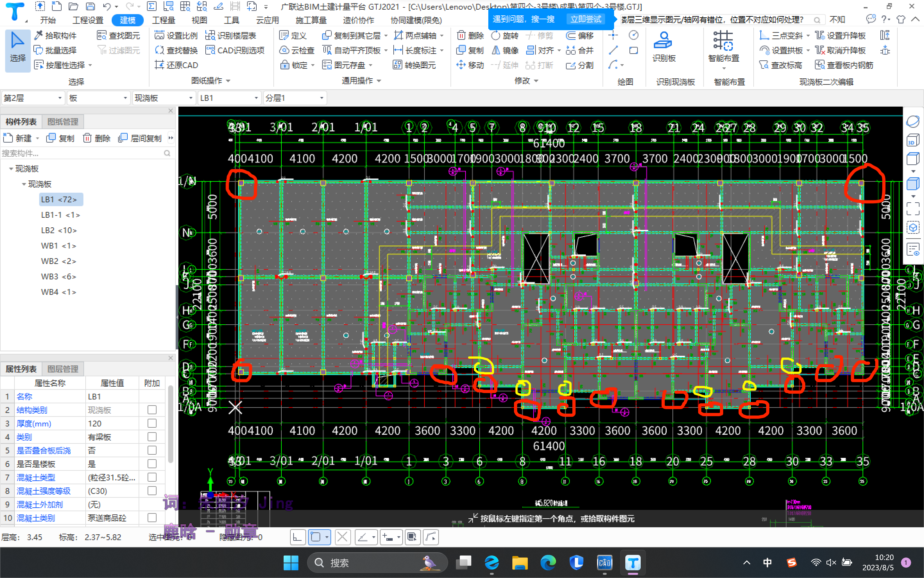Toggle 附加 checkbox for 类别 row
Screen dimensions: 924x578
152,437
